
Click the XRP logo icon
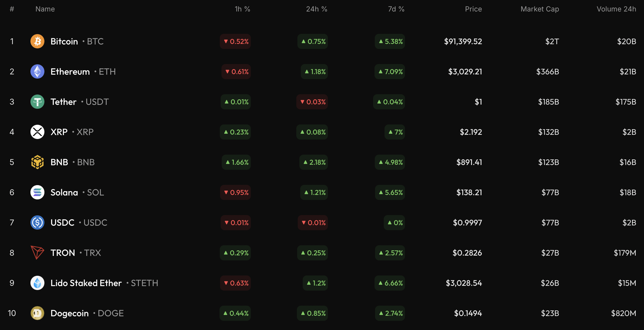click(x=37, y=132)
